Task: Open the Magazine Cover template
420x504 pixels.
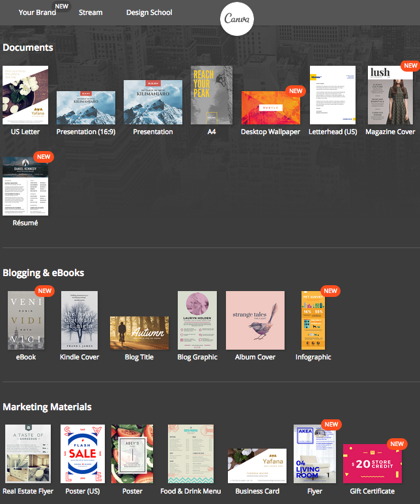Action: tap(390, 95)
